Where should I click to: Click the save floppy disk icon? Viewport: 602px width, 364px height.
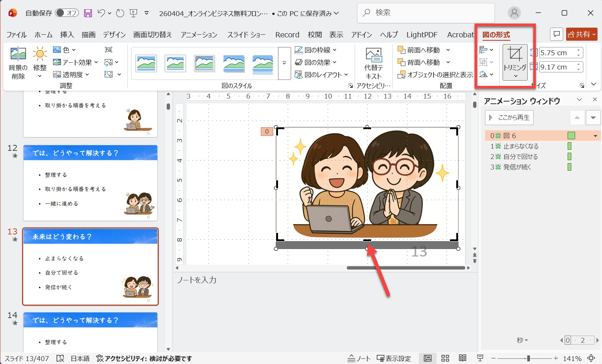click(88, 13)
